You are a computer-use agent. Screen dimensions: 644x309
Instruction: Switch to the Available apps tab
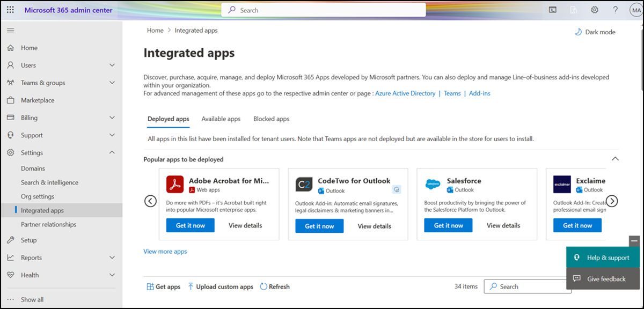(221, 119)
